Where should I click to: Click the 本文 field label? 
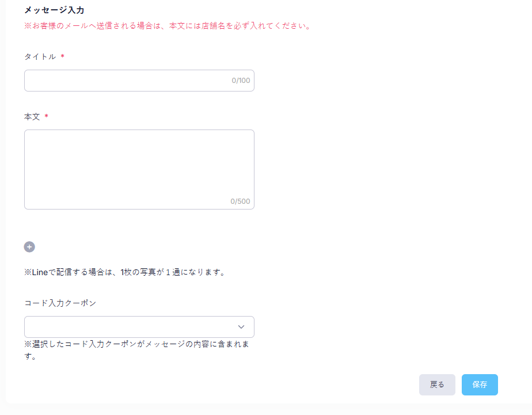(x=32, y=116)
